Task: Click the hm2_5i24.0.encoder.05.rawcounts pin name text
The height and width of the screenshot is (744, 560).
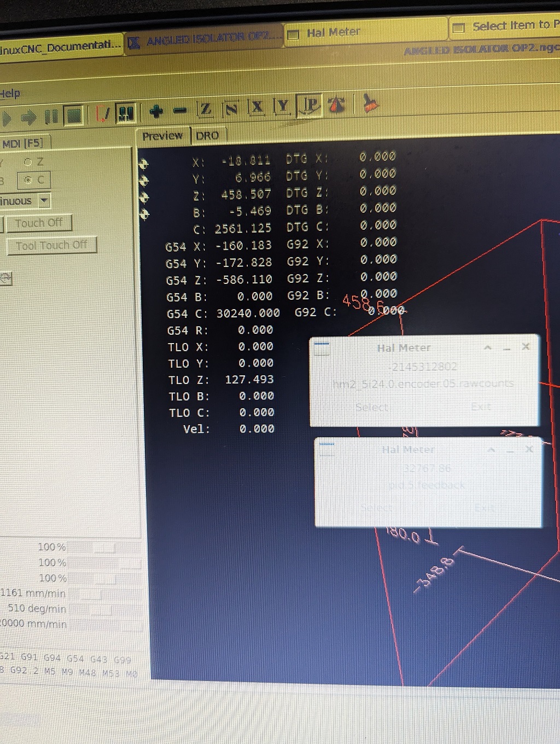Action: 423,383
